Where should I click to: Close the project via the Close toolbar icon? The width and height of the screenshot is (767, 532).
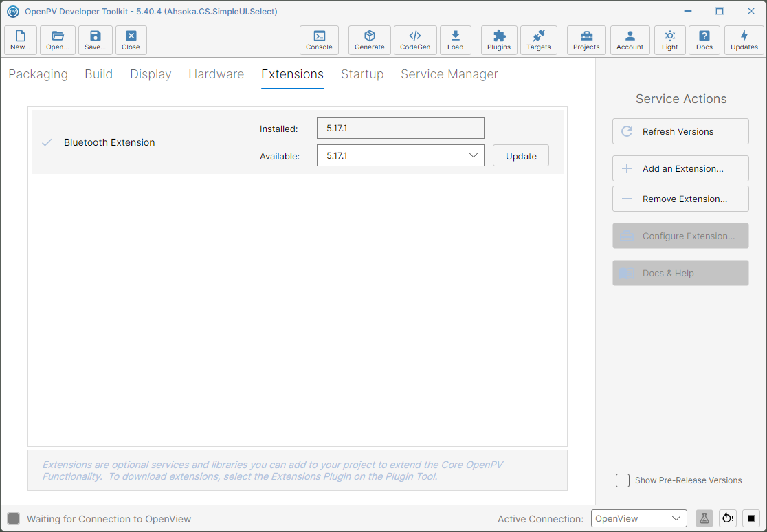[131, 40]
